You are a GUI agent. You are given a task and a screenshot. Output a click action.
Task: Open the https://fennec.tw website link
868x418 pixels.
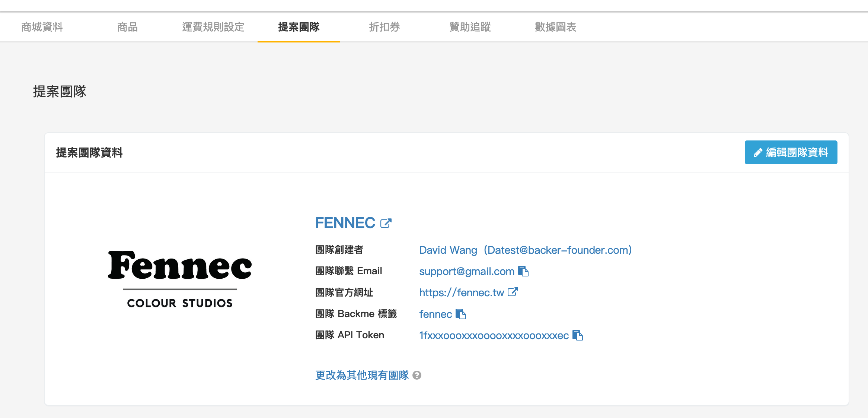click(x=462, y=292)
